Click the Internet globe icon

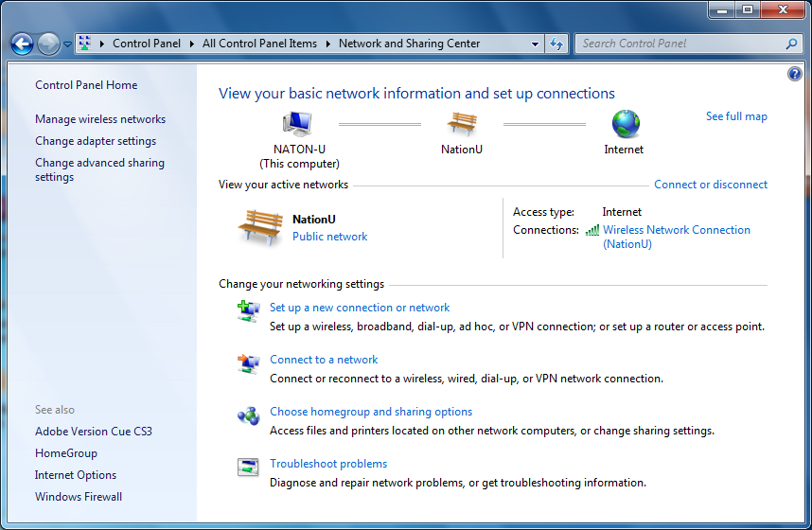click(625, 124)
